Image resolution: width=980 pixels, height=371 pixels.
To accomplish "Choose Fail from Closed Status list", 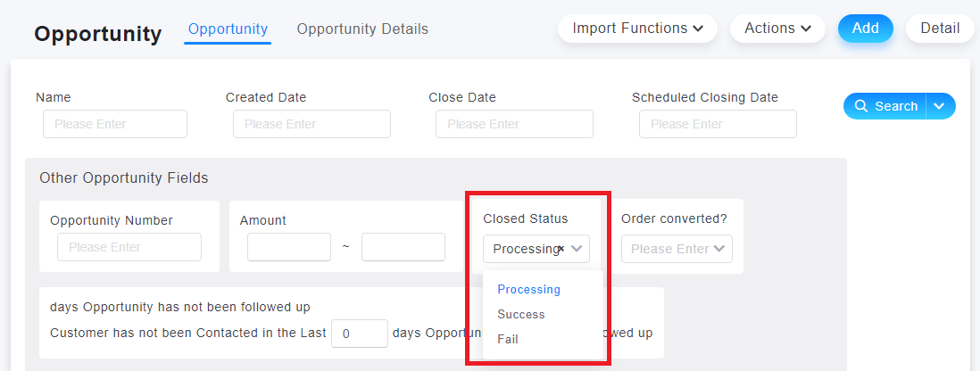I will 508,339.
